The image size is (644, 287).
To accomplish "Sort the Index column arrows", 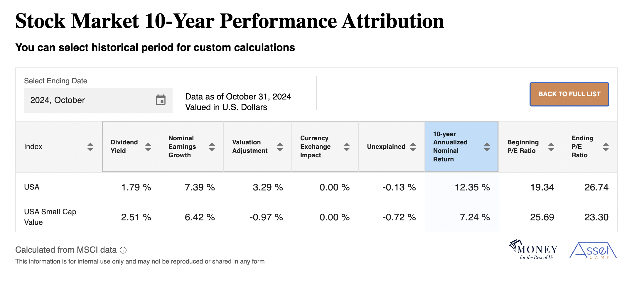I will tap(90, 146).
